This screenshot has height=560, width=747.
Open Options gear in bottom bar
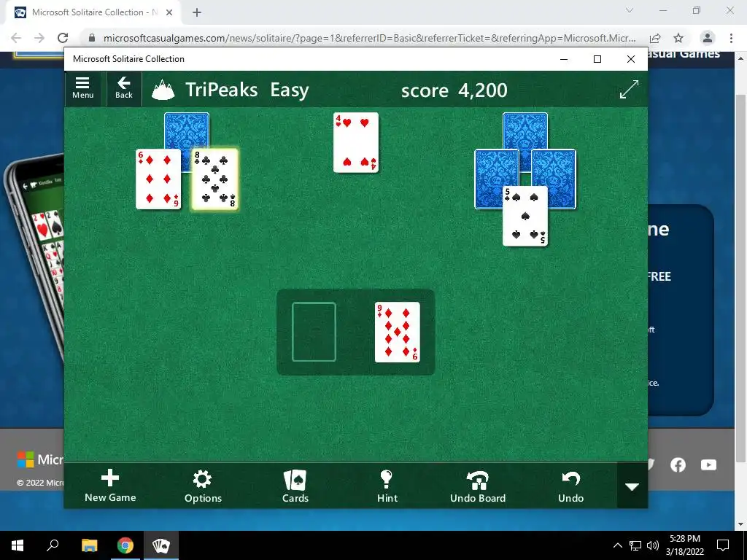tap(203, 486)
